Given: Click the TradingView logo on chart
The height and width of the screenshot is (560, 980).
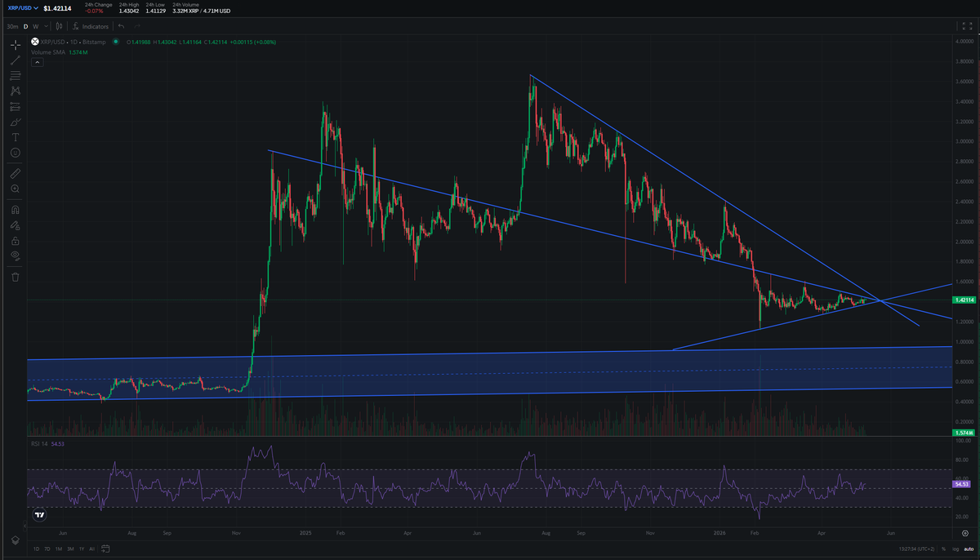Looking at the screenshot, I should click(x=39, y=515).
